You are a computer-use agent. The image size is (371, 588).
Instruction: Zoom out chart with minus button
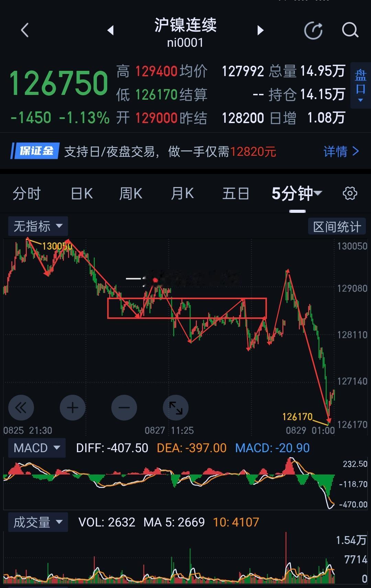pyautogui.click(x=124, y=408)
